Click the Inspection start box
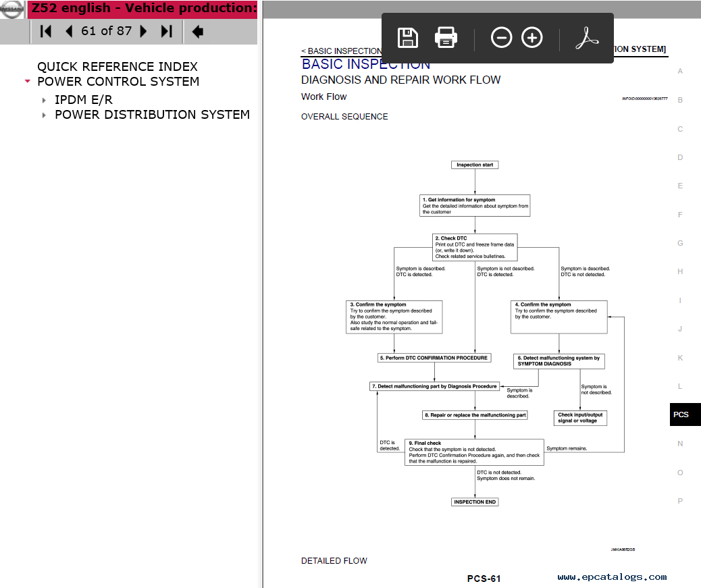The height and width of the screenshot is (588, 701). 475,165
